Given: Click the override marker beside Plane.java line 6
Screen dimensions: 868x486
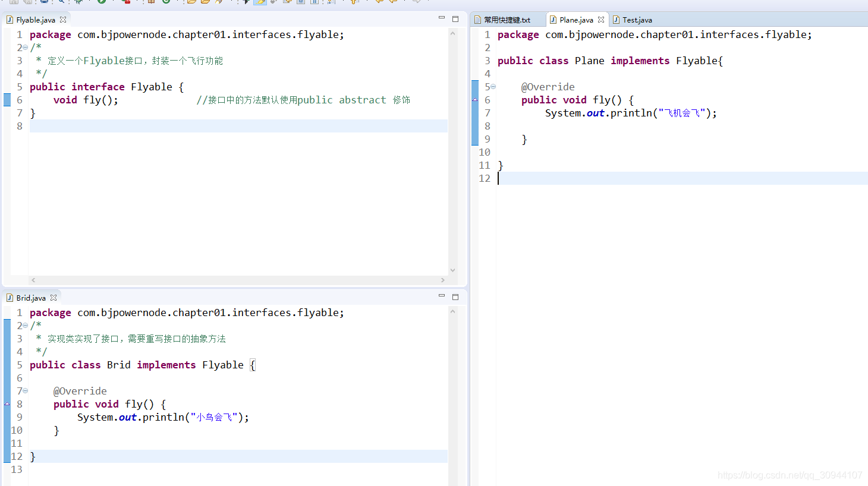Looking at the screenshot, I should point(475,100).
